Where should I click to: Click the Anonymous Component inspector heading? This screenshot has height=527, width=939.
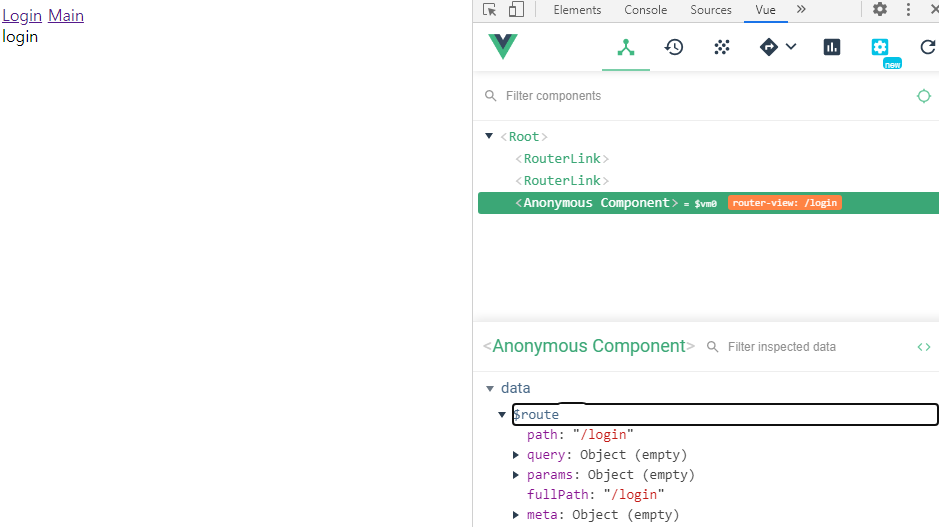point(589,346)
